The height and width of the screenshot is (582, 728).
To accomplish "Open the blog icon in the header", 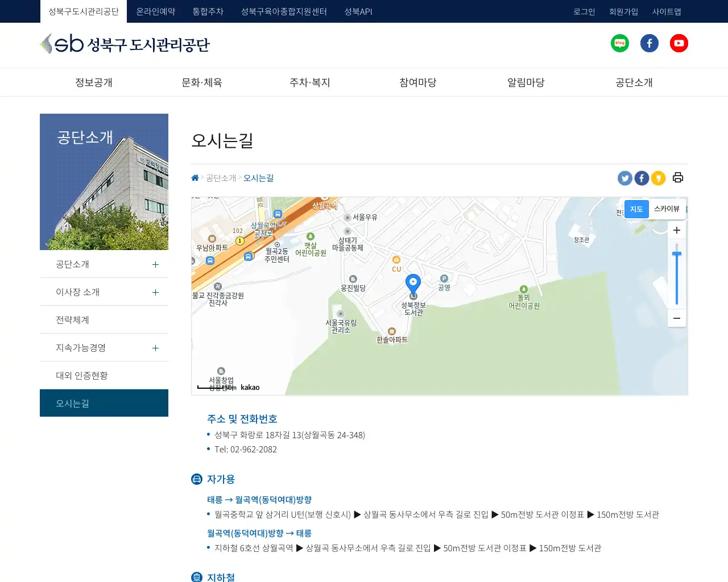I will (620, 43).
